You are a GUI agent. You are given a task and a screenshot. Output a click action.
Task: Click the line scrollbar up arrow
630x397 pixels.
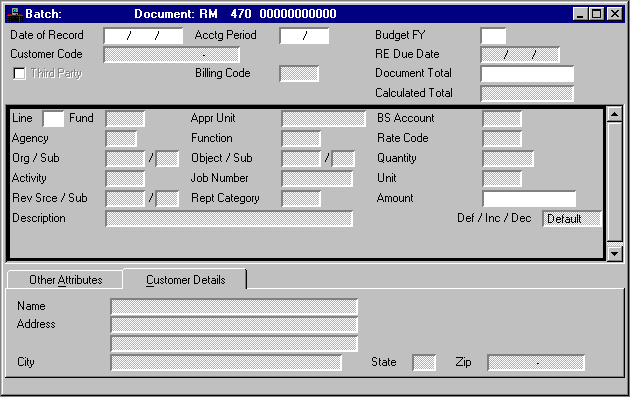(x=615, y=115)
